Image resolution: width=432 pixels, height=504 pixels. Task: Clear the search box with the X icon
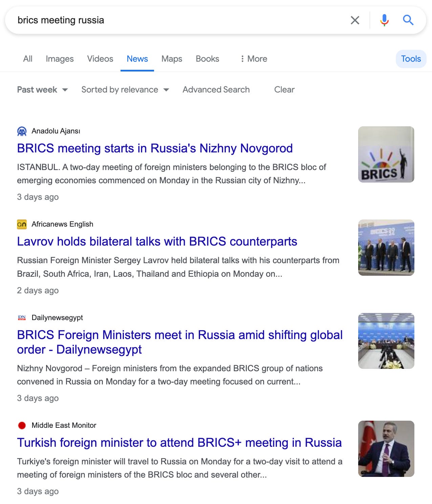point(355,20)
